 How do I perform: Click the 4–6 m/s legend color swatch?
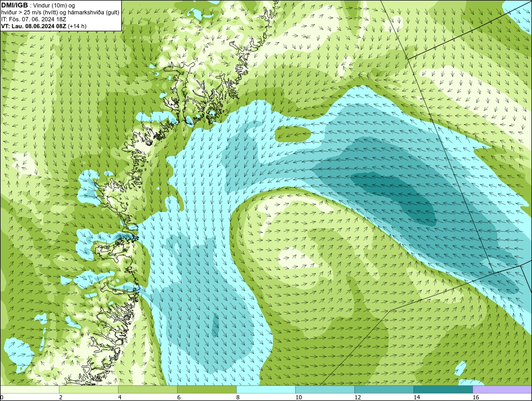pyautogui.click(x=148, y=389)
